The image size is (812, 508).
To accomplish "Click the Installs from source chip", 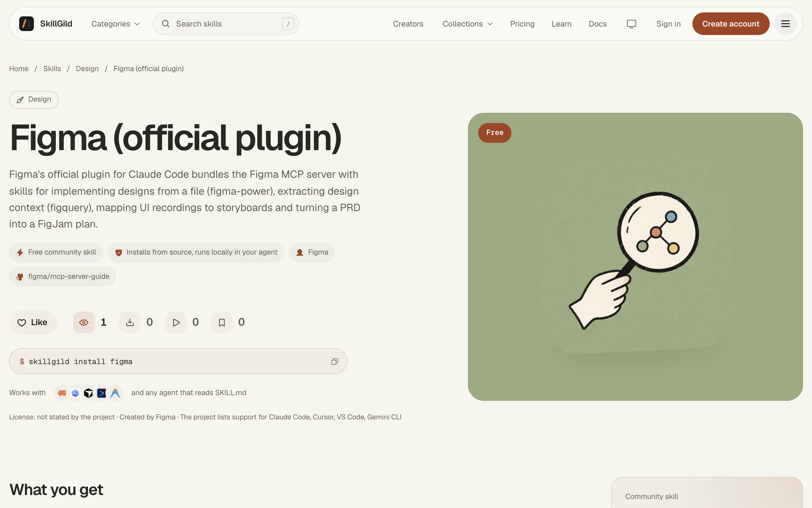I will point(196,252).
